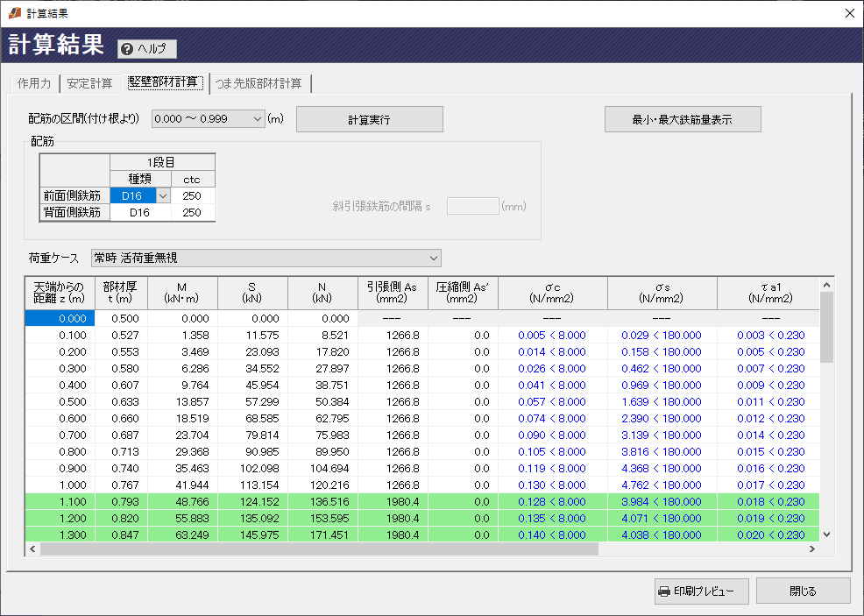Select the 背面側鉄筋 ctc cell 250

192,212
